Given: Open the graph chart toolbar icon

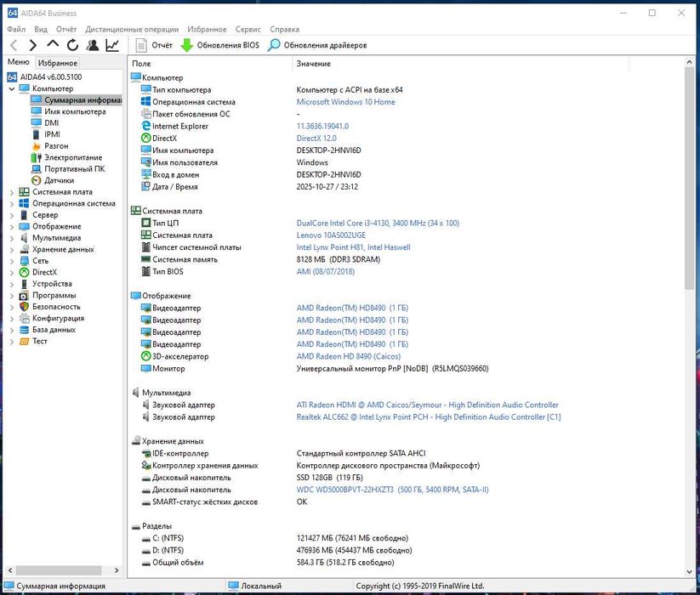Looking at the screenshot, I should 112,45.
